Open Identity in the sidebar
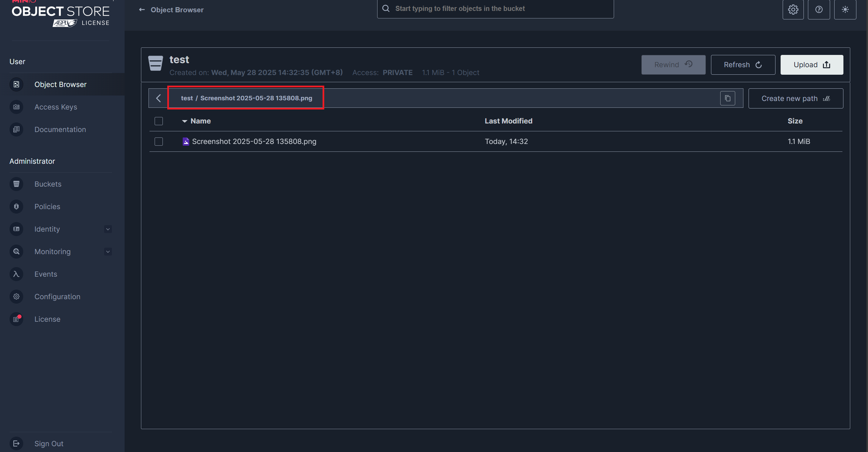The image size is (868, 452). 47,229
